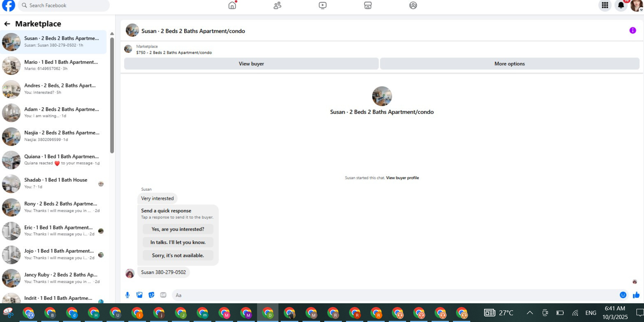The image size is (644, 322).
Task: Attach a file with the image icon
Action: click(140, 295)
